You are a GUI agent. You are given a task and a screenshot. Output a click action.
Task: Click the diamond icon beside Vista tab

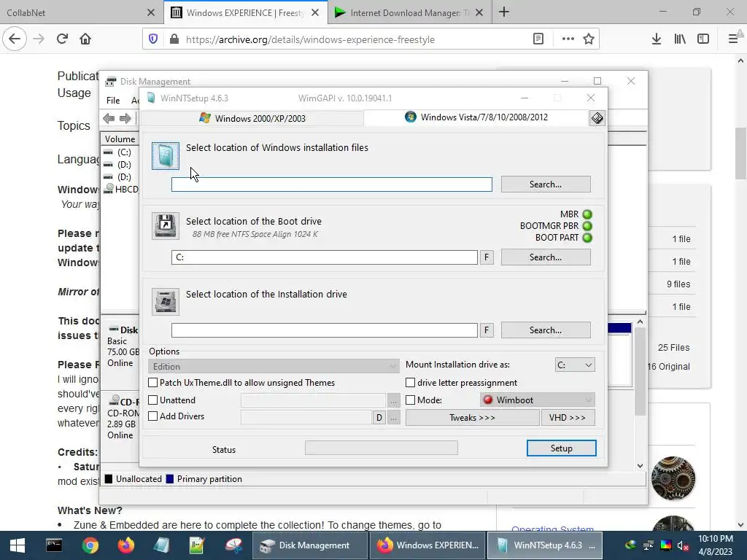point(597,118)
